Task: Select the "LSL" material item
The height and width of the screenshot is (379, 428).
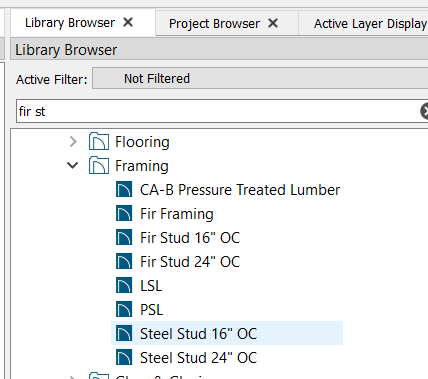Action: click(151, 286)
